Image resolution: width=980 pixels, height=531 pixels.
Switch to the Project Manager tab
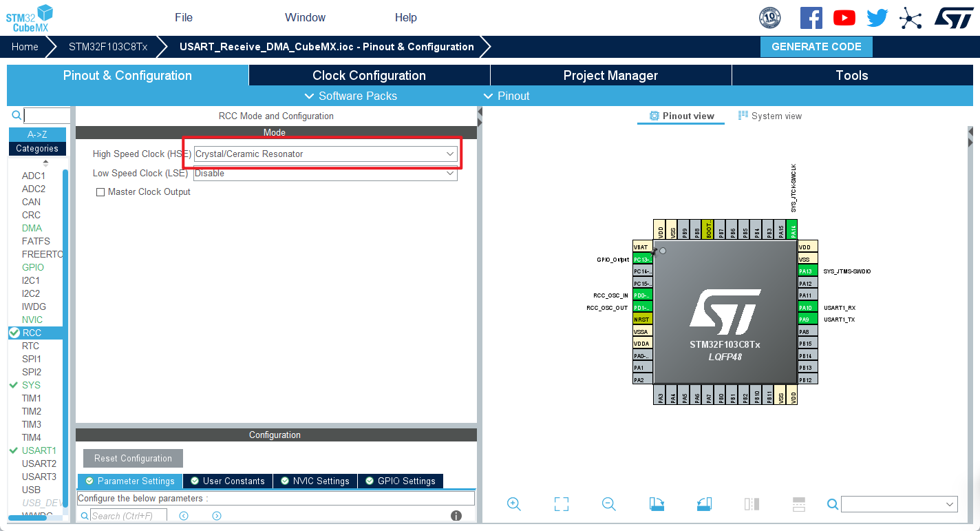(x=610, y=75)
